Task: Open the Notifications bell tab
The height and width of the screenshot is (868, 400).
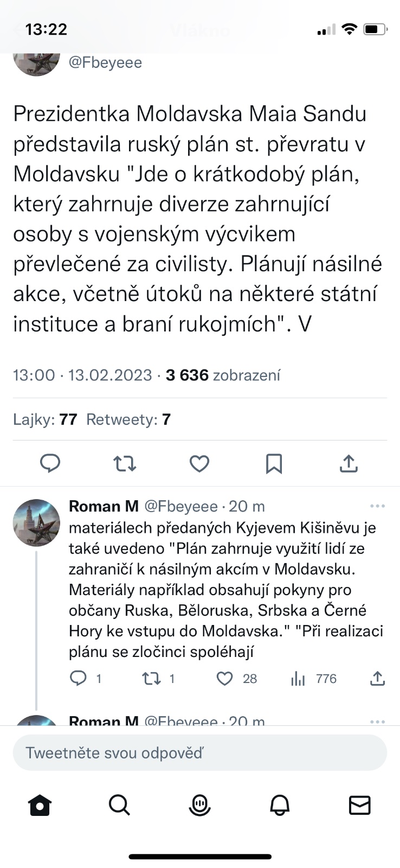Action: pos(280,805)
